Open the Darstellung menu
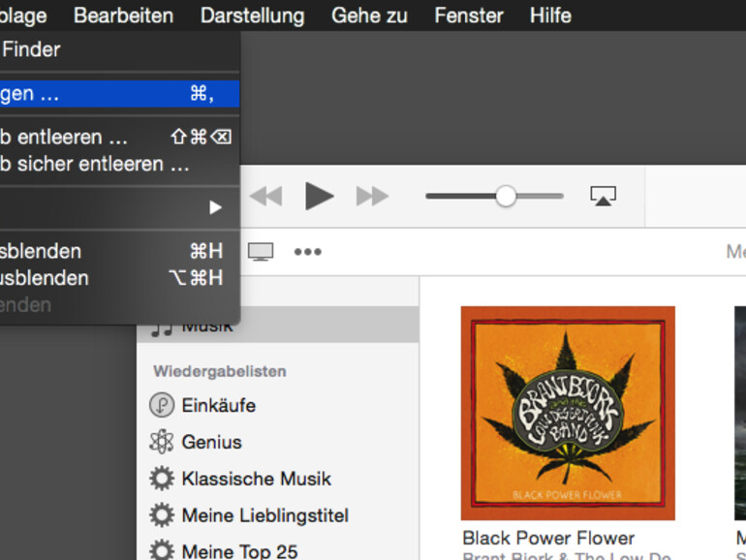 [252, 16]
